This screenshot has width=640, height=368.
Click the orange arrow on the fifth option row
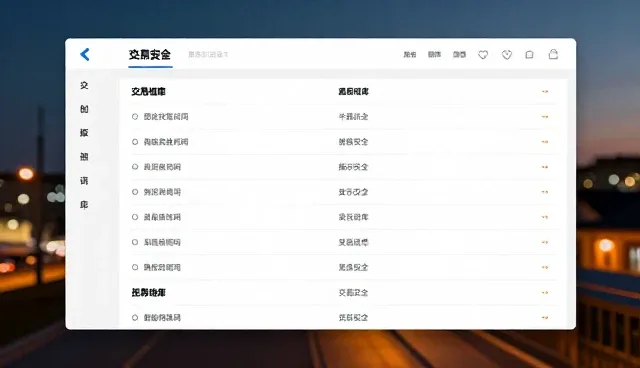click(545, 217)
